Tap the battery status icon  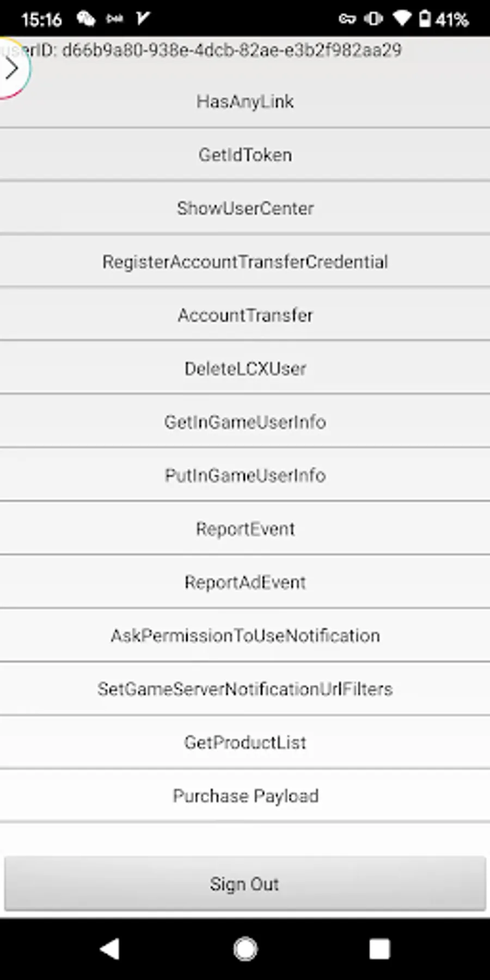point(425,20)
